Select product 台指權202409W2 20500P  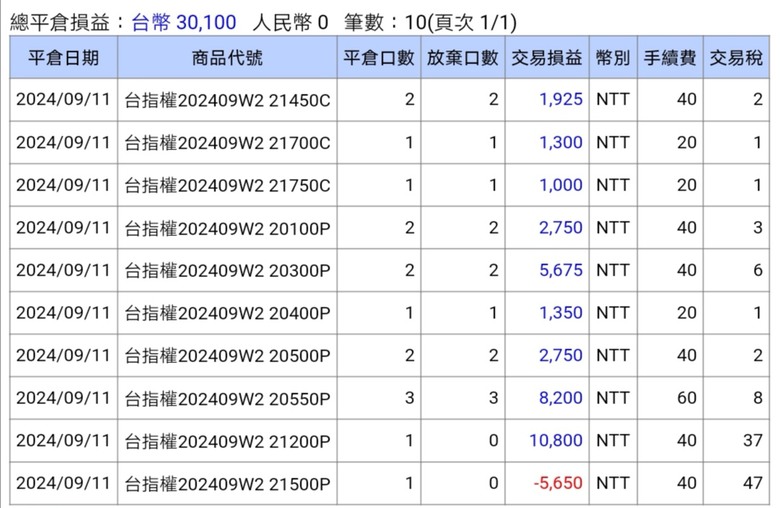227,355
